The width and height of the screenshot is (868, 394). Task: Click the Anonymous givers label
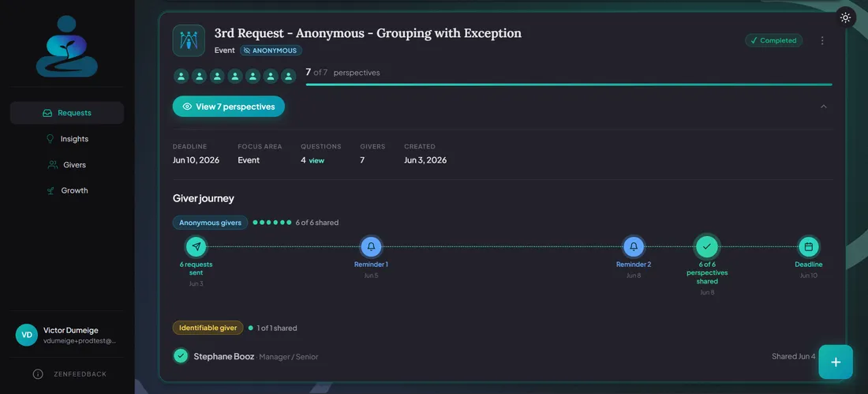tap(211, 222)
